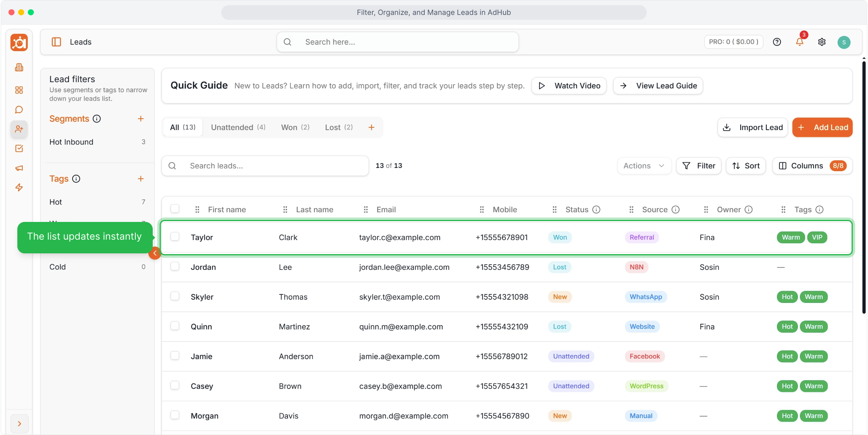The height and width of the screenshot is (435, 868).
Task: Toggle the sidebar panel icon beside Leads
Action: click(x=56, y=42)
